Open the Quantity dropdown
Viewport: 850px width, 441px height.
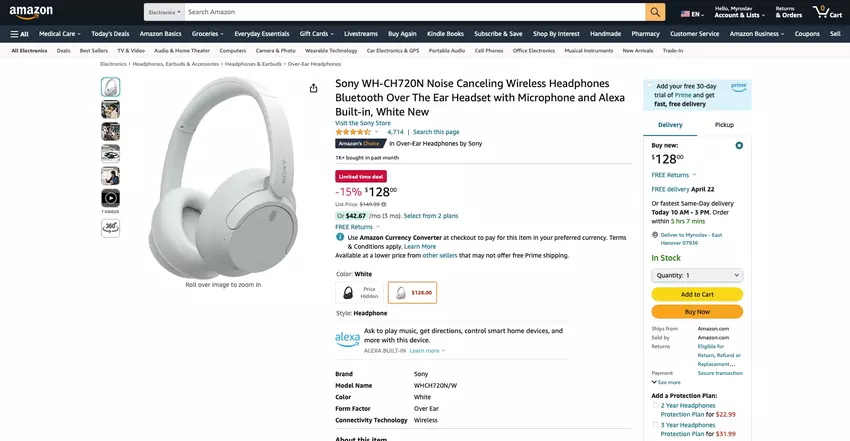[696, 275]
